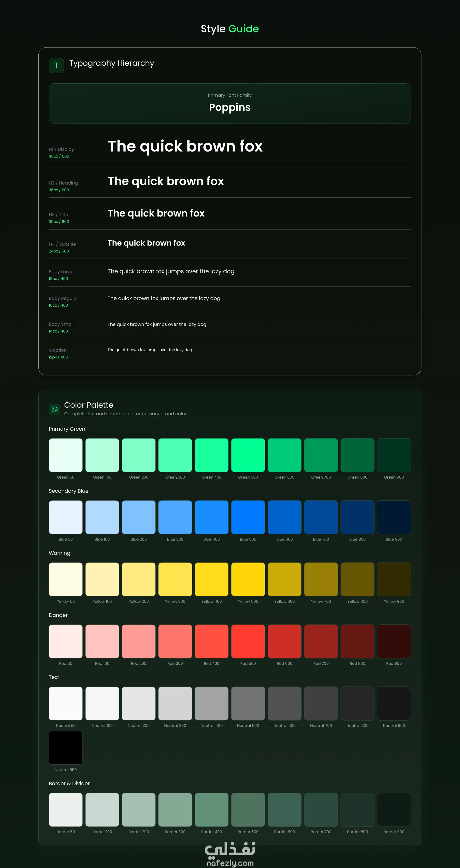
Task: Select the Body Large sample sentence
Action: 171,271
